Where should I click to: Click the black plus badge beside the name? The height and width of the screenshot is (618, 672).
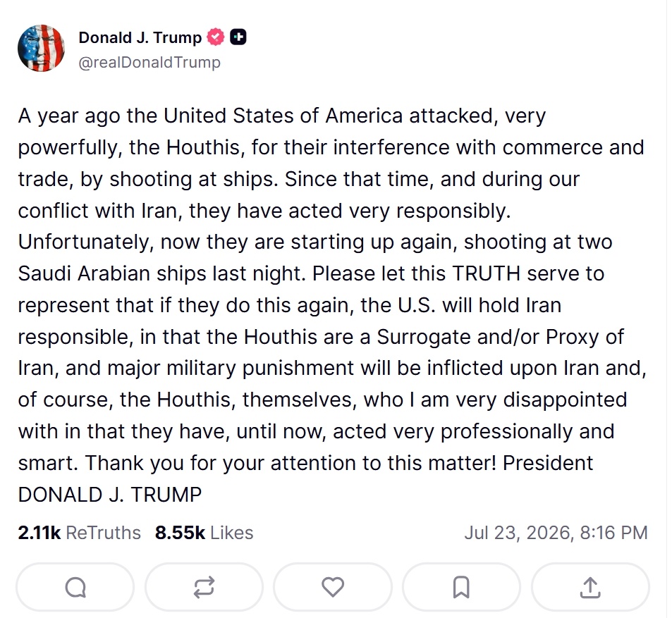point(238,37)
